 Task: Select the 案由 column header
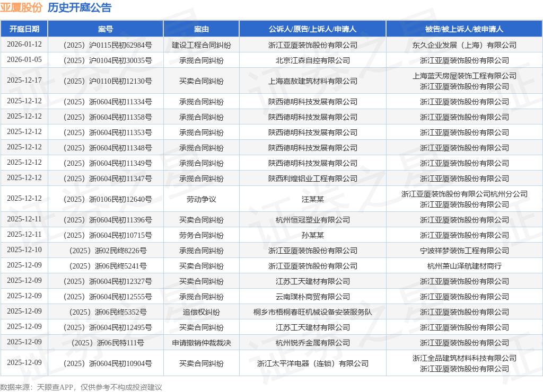(201, 29)
